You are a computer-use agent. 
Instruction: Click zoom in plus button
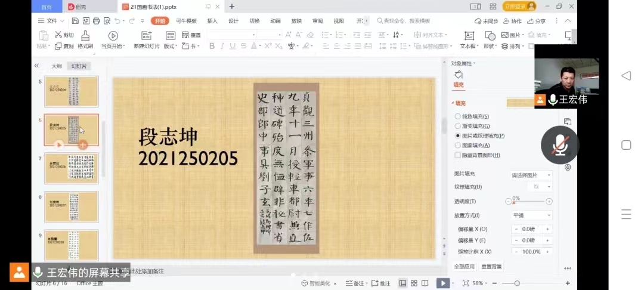click(x=568, y=283)
